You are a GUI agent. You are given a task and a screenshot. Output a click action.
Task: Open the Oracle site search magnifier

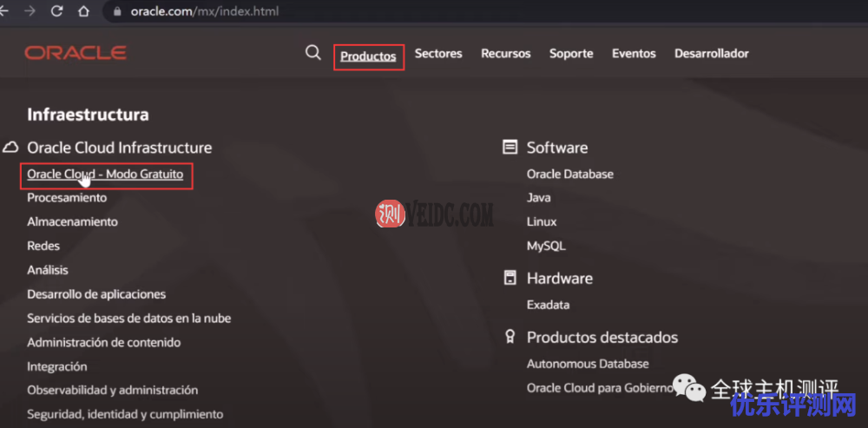312,53
